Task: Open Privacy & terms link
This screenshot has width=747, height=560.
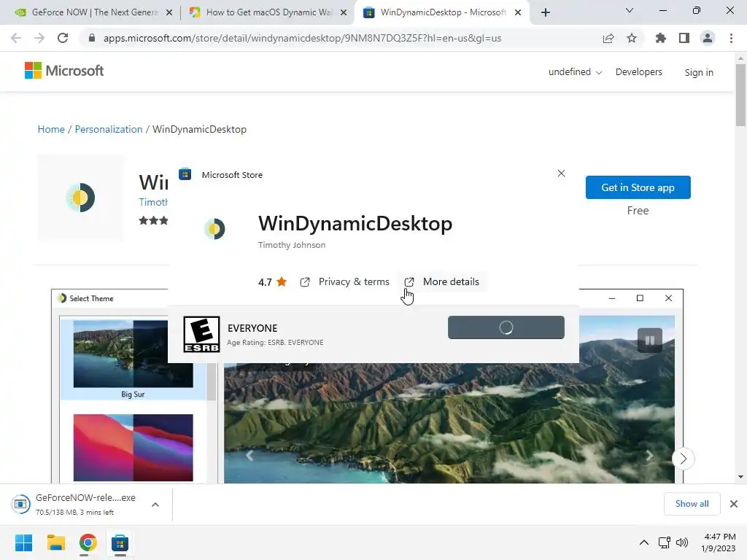Action: click(x=344, y=282)
